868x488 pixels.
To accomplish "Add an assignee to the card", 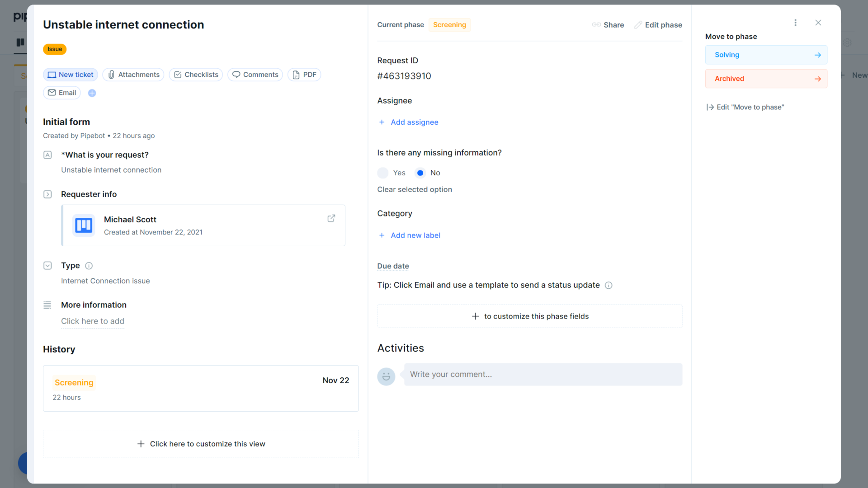I will (408, 122).
